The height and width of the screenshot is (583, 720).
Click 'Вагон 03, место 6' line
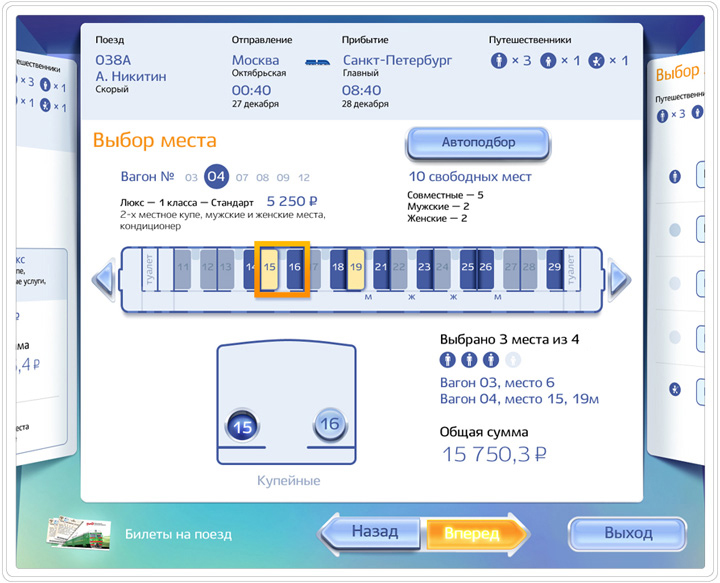pyautogui.click(x=497, y=382)
